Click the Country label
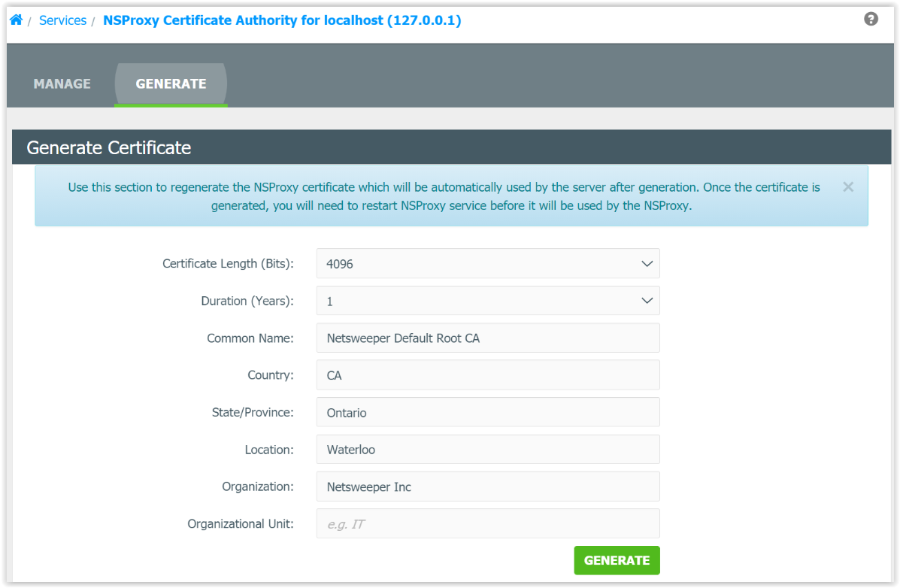The height and width of the screenshot is (588, 900). (271, 375)
